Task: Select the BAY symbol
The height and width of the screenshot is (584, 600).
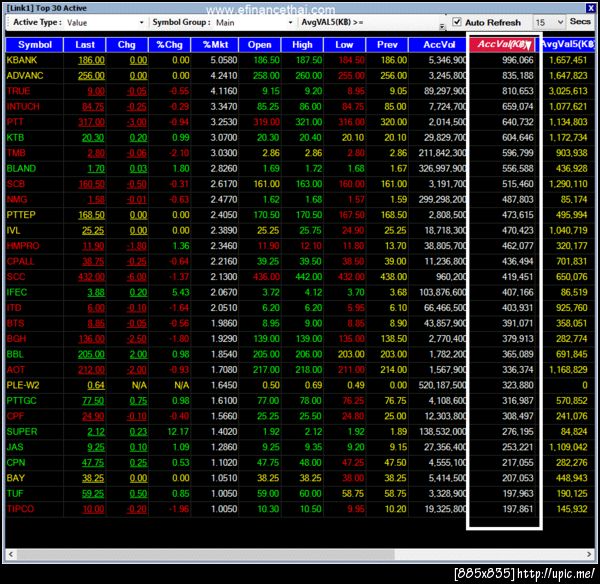Action: [16, 478]
